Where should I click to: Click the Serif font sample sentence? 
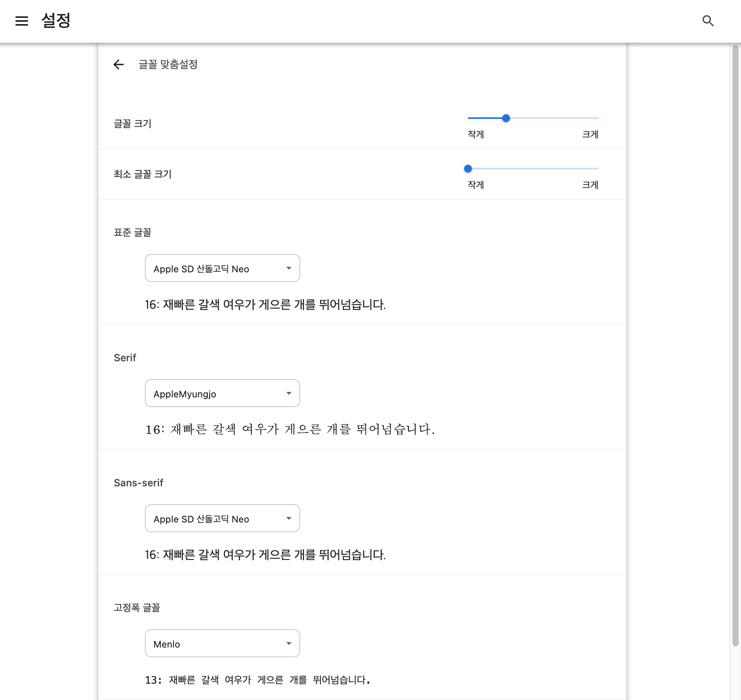point(290,430)
